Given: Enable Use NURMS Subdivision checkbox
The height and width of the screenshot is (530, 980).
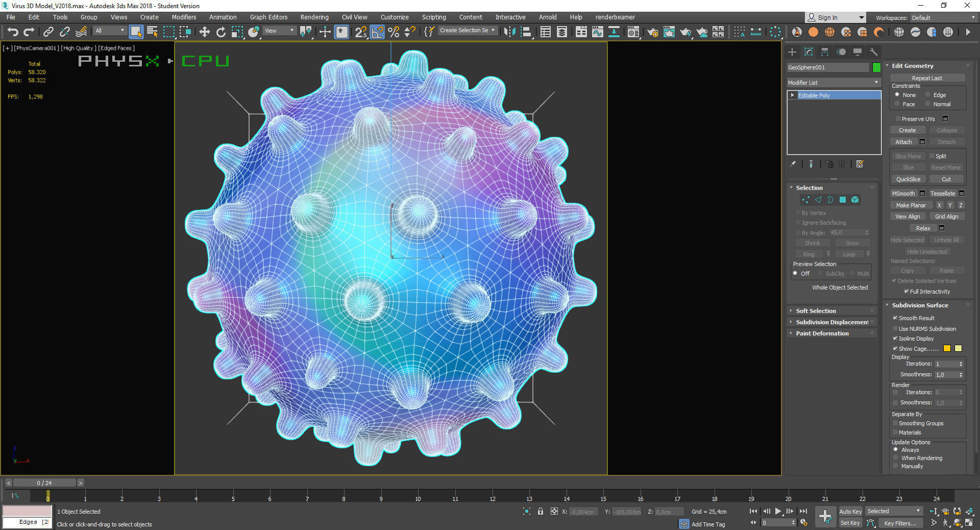Looking at the screenshot, I should (x=895, y=329).
